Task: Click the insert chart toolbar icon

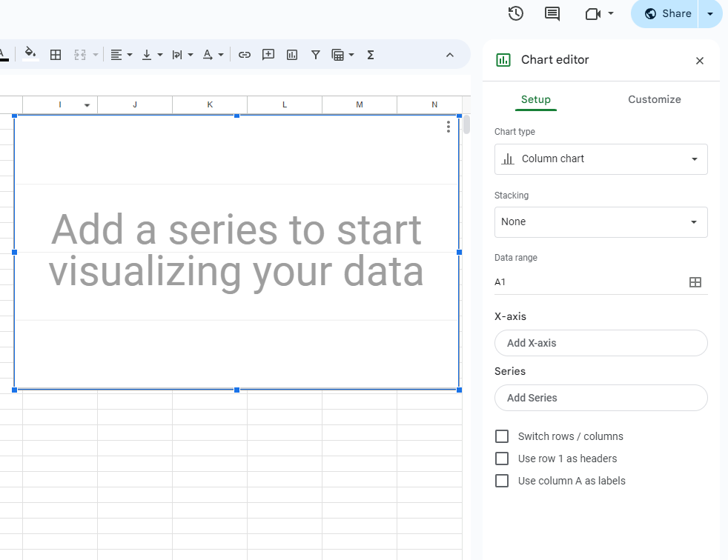Action: pyautogui.click(x=291, y=55)
